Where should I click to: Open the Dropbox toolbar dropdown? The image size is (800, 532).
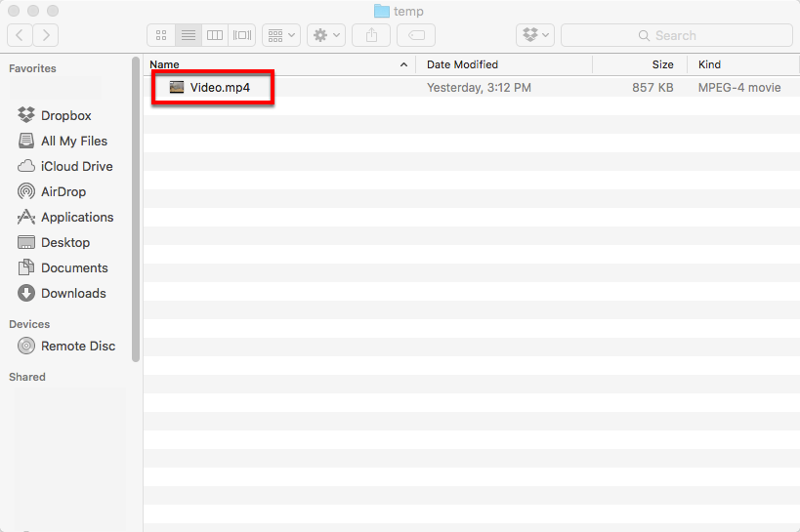pos(535,35)
